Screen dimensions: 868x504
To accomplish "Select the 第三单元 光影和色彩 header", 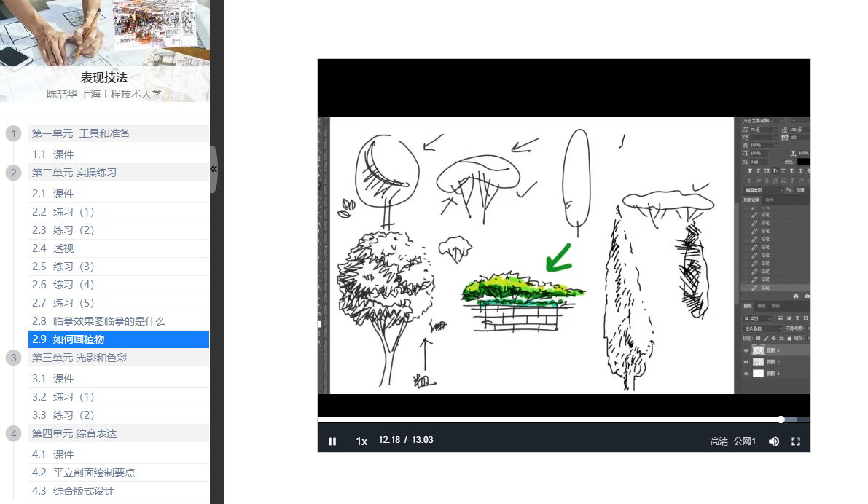I will [79, 358].
